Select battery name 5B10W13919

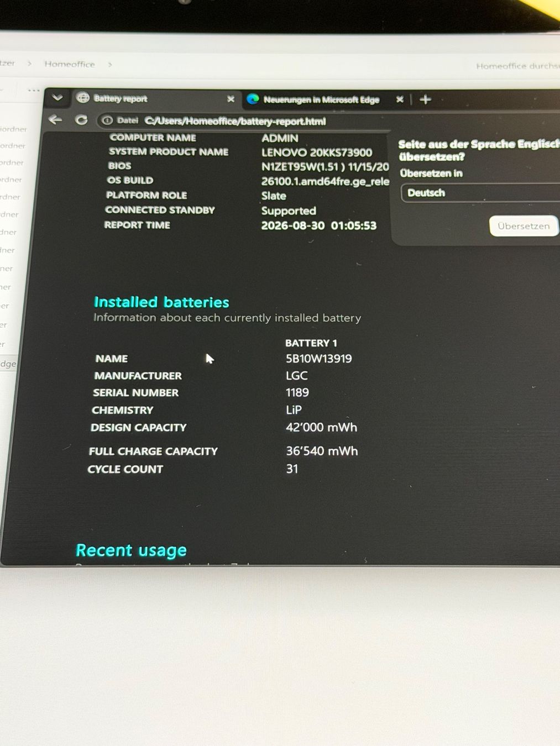point(319,359)
